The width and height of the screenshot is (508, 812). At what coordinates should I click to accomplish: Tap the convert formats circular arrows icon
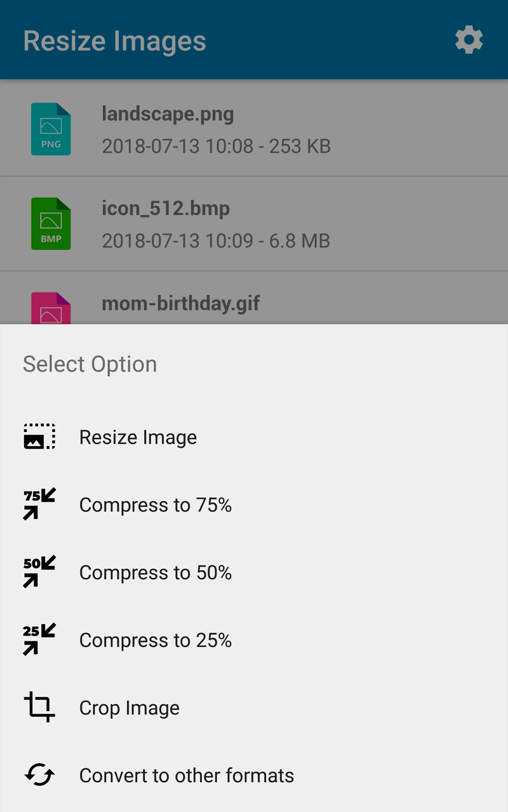(39, 775)
